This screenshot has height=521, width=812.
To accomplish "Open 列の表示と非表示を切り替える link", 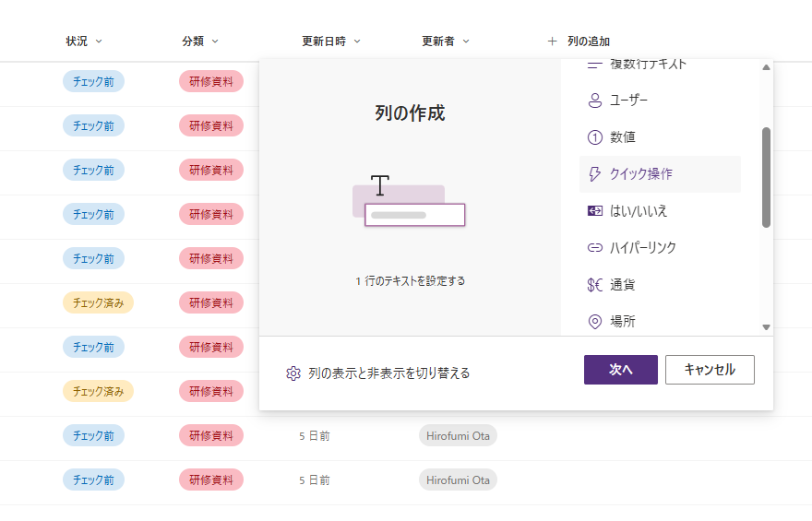I will click(388, 373).
